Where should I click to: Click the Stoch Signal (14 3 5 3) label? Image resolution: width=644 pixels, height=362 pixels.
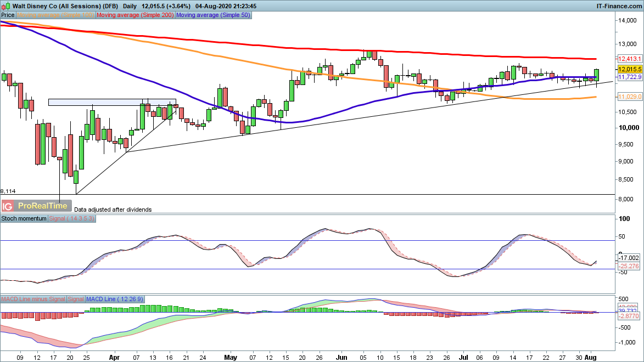pos(72,218)
